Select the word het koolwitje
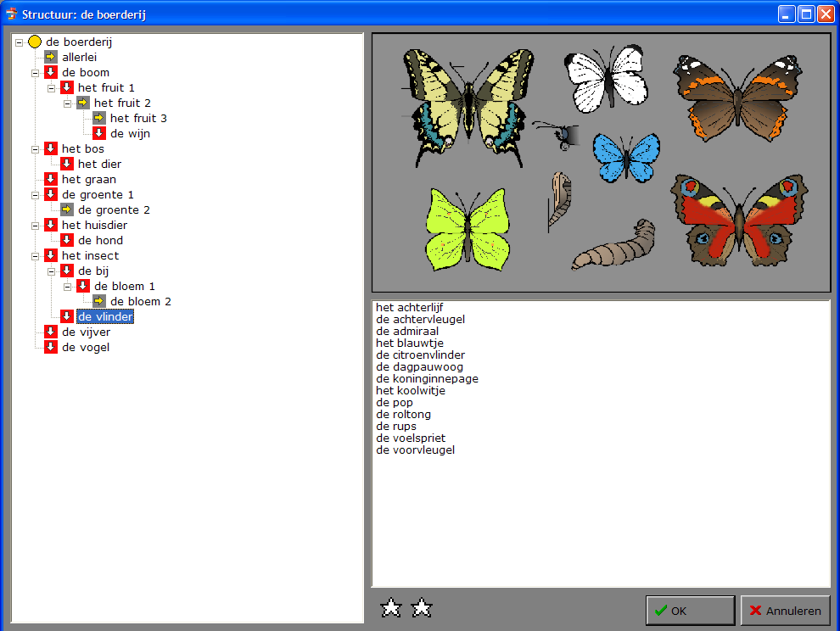Viewport: 840px width, 631px height. pyautogui.click(x=411, y=390)
